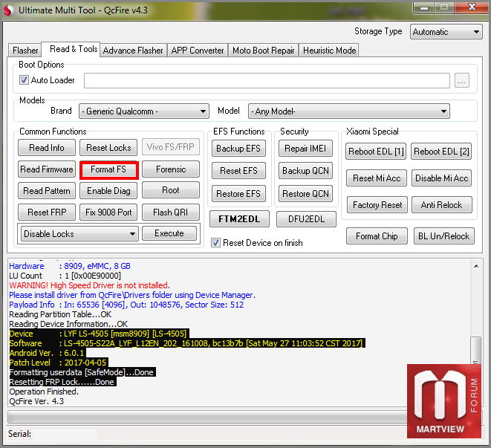Click the Operation Finished log line
The height and width of the screenshot is (448, 491).
44,392
